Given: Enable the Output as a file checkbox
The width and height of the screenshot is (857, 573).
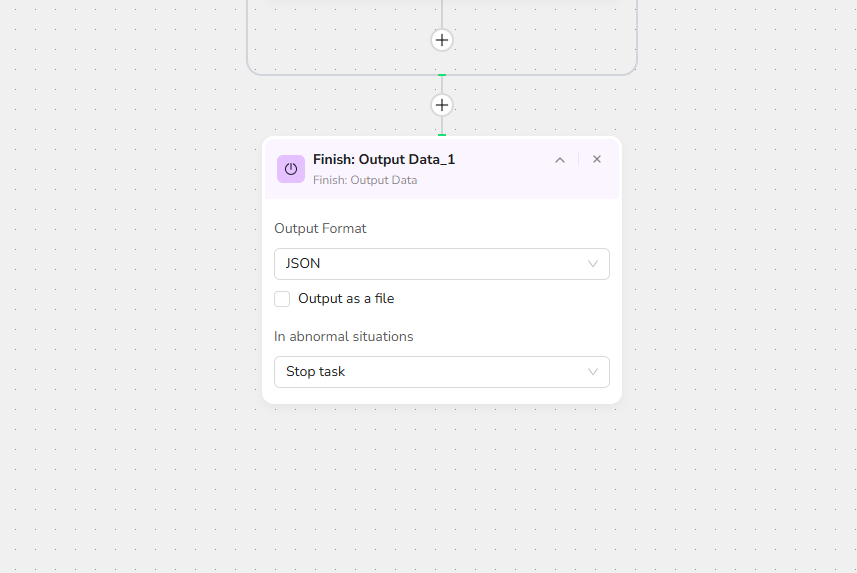Looking at the screenshot, I should tap(282, 299).
